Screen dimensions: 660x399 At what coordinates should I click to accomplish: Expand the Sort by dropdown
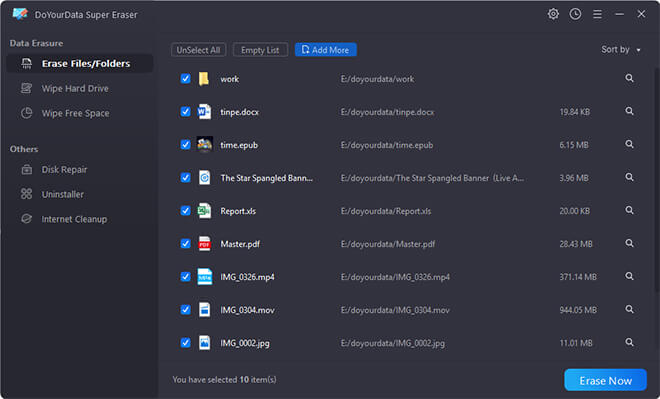[x=621, y=50]
